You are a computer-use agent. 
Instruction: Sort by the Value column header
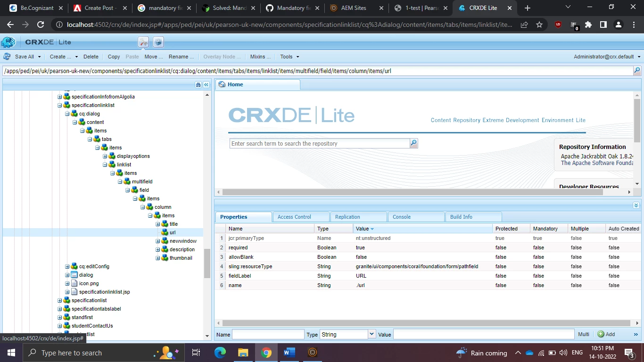(x=422, y=229)
